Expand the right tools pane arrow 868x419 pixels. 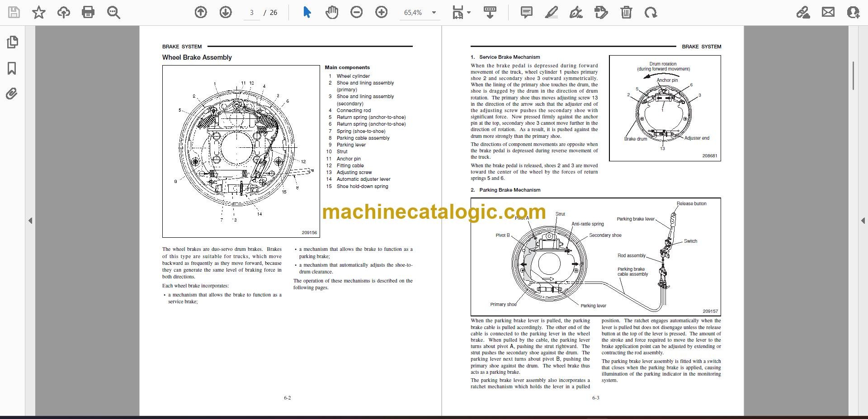[863, 221]
